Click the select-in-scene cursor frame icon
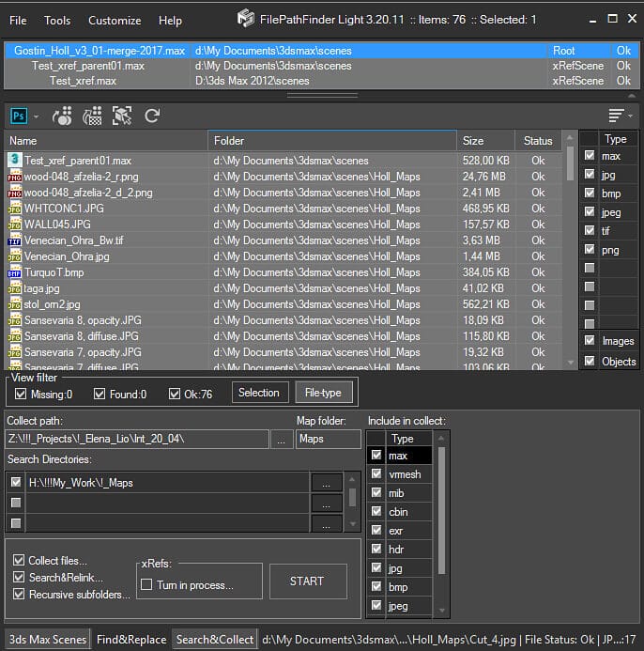 (122, 116)
